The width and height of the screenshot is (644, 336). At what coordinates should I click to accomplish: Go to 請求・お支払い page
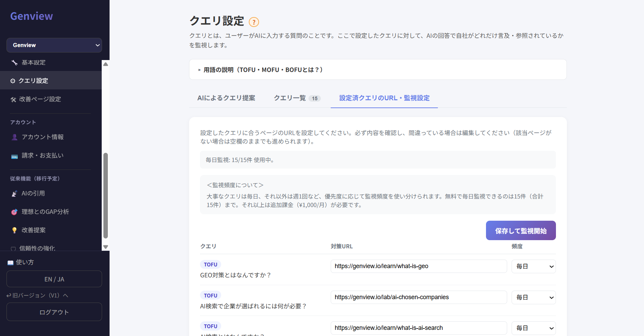51,156
